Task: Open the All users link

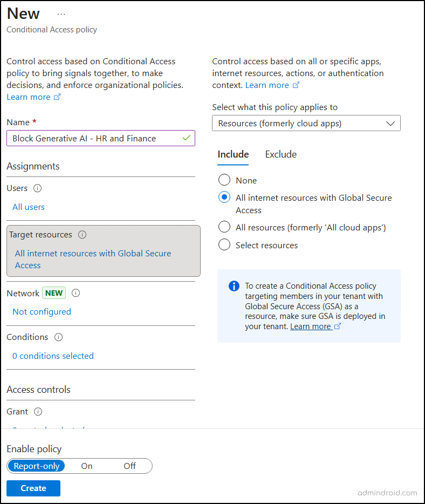Action: coord(29,207)
